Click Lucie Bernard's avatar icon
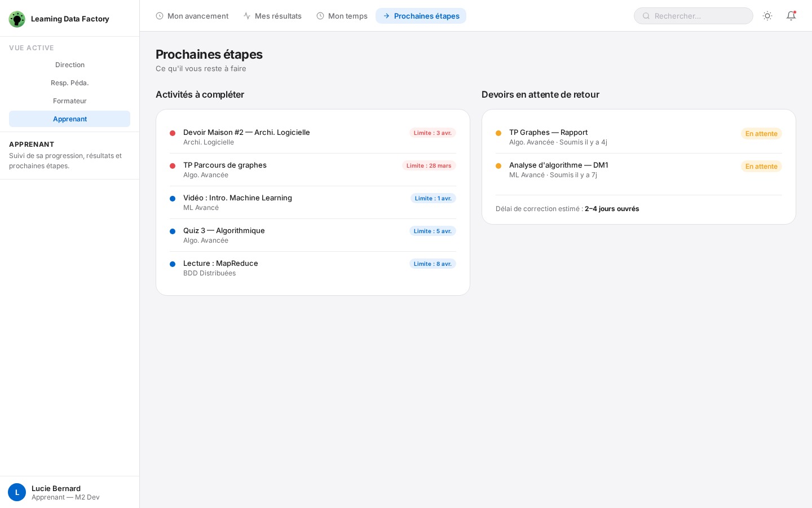 coord(17,492)
